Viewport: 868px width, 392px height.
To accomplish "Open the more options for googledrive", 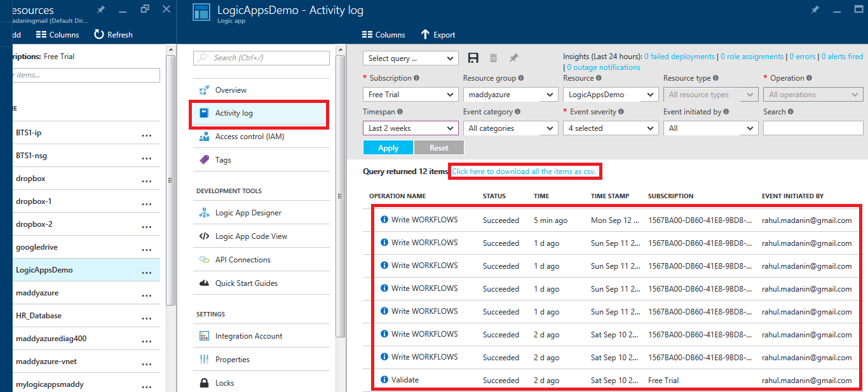I will tap(147, 248).
